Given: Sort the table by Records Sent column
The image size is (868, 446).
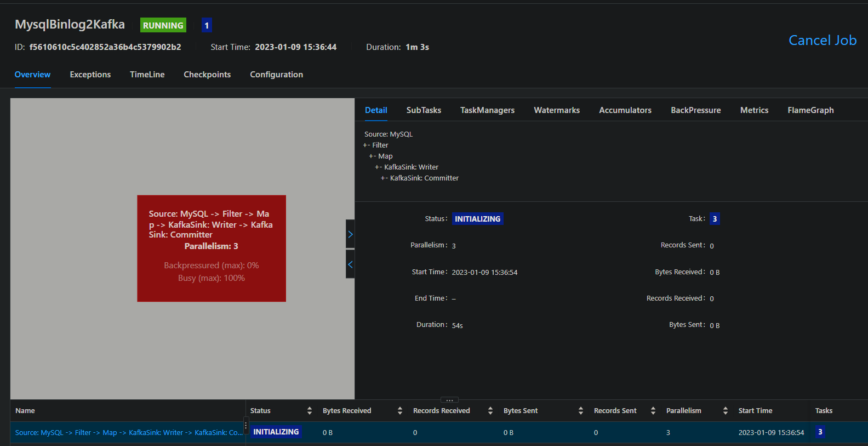Looking at the screenshot, I should coord(653,411).
